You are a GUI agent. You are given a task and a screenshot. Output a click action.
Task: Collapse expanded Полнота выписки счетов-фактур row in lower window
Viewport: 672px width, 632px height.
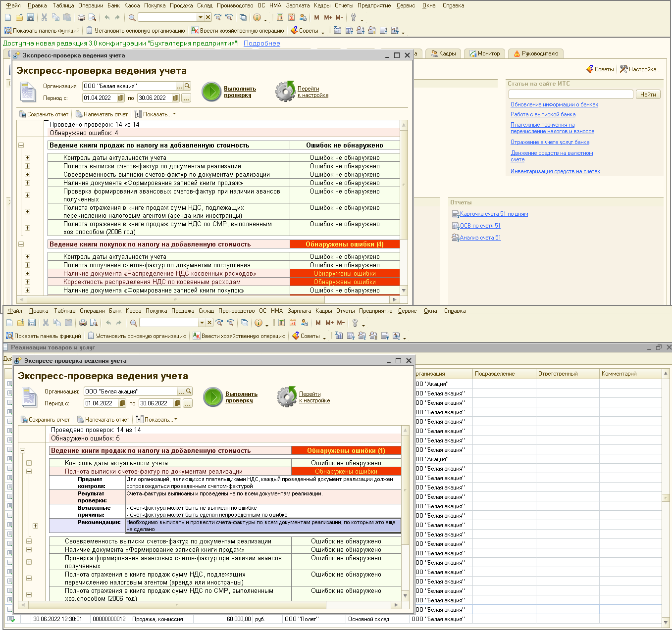pos(29,472)
